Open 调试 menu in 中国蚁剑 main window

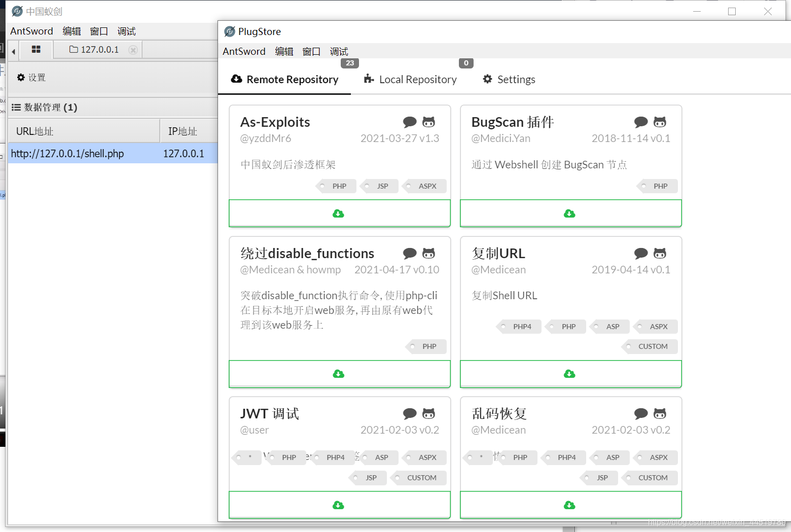(x=126, y=31)
